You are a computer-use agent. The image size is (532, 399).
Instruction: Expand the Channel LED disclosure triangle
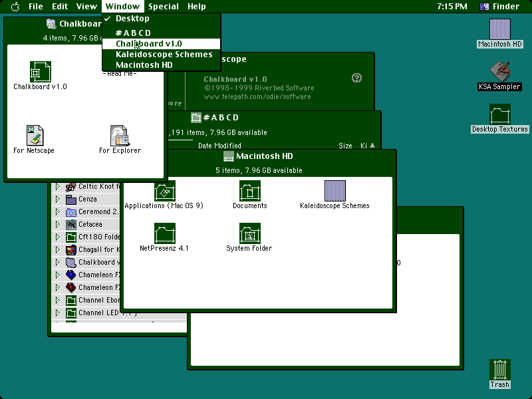tap(58, 313)
